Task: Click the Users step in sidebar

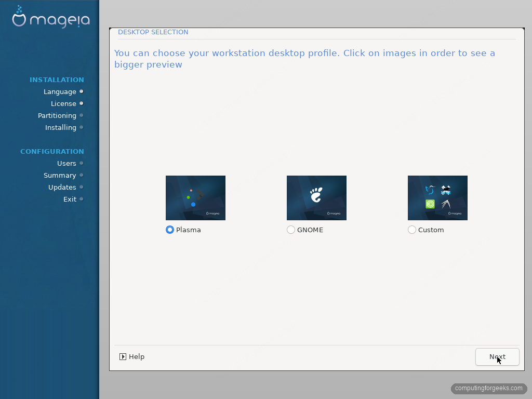Action: pyautogui.click(x=66, y=163)
